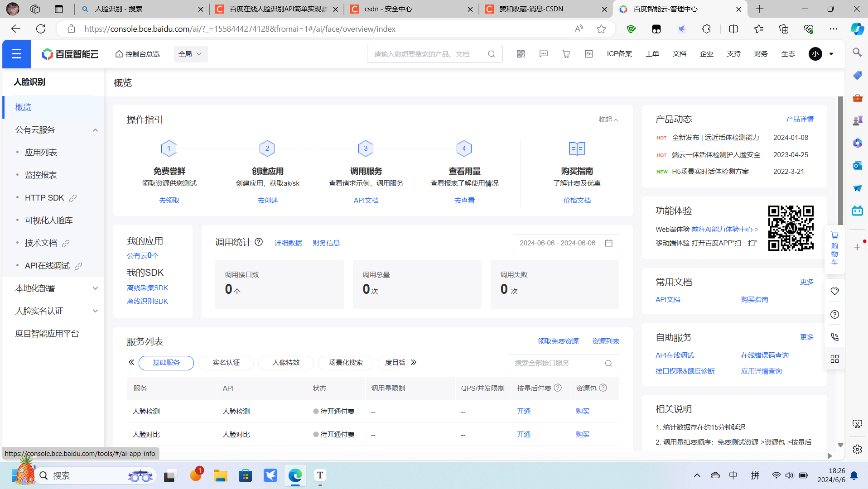Open the calendar icon in date range

tap(608, 243)
